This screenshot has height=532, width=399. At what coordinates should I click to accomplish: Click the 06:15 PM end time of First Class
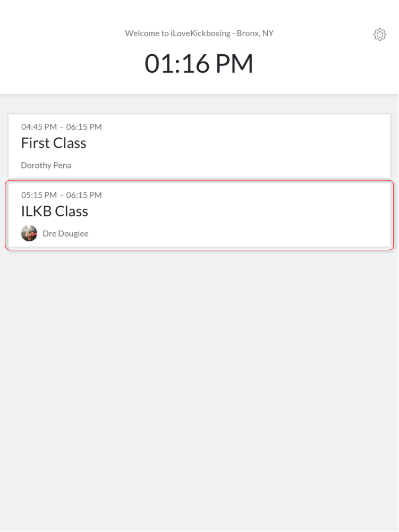pyautogui.click(x=84, y=127)
